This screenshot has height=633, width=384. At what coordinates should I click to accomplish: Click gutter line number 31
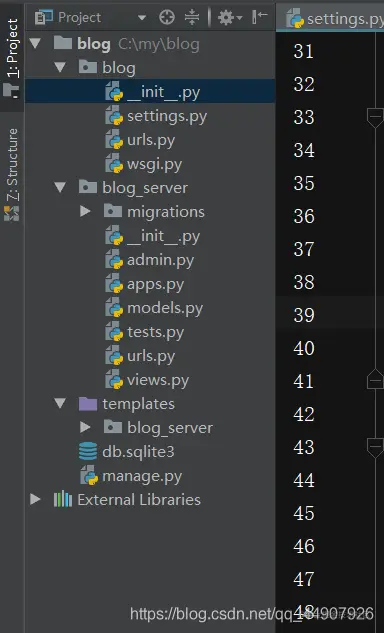click(x=304, y=51)
